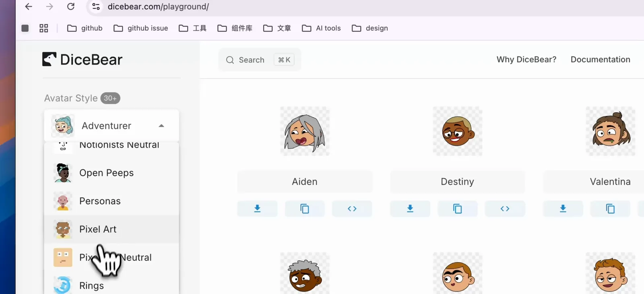Open the Documentation link
The height and width of the screenshot is (294, 644).
(x=601, y=60)
